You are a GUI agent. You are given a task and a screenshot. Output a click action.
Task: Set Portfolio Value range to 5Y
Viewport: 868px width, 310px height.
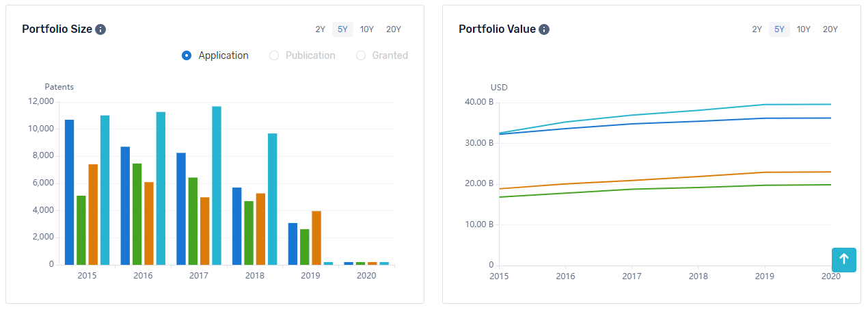pyautogui.click(x=779, y=29)
